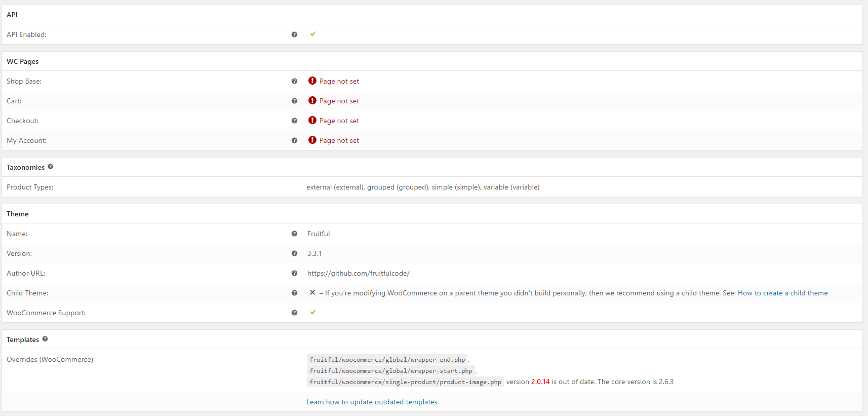Click the help icon for theme Version

pyautogui.click(x=294, y=253)
